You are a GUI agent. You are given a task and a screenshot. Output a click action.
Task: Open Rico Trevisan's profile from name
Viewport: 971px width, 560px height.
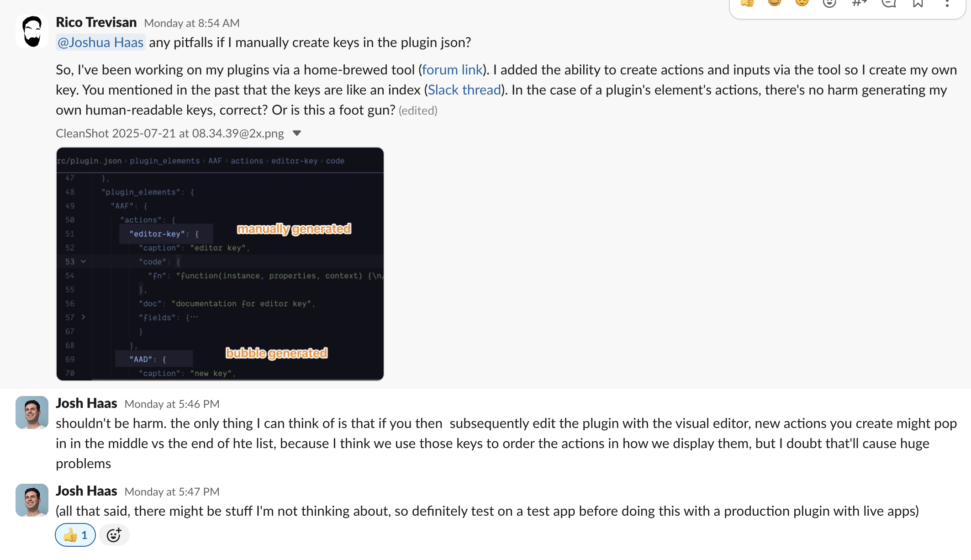coord(96,22)
